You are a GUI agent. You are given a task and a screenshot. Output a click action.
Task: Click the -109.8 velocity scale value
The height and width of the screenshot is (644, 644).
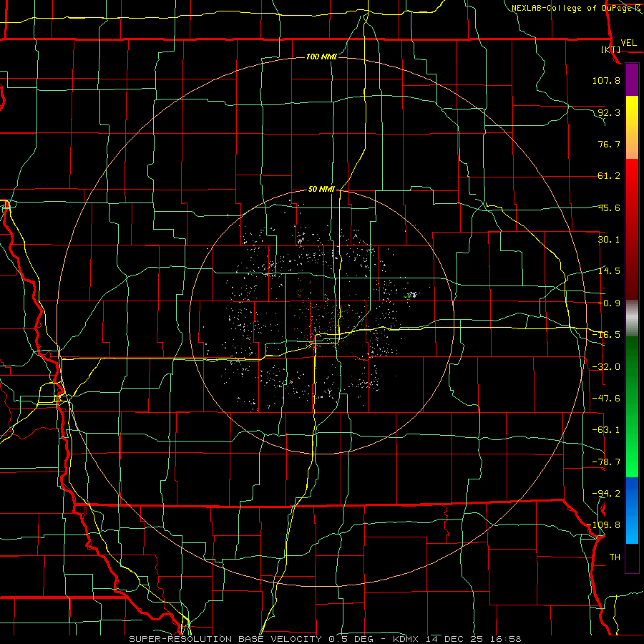point(605,525)
